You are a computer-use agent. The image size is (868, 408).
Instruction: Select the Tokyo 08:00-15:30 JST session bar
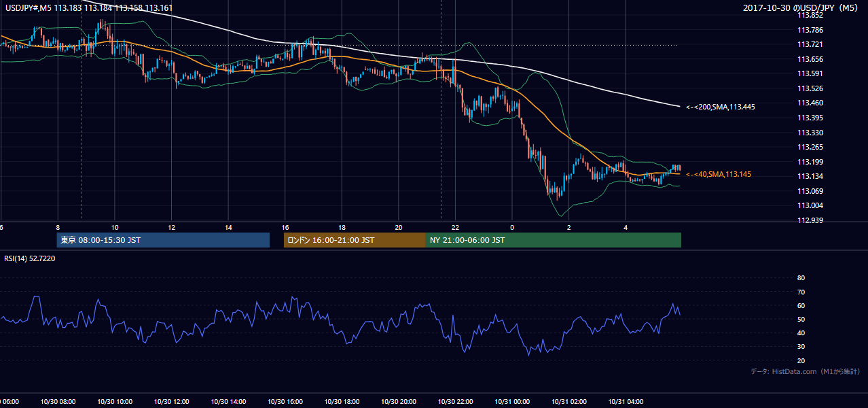click(x=163, y=240)
